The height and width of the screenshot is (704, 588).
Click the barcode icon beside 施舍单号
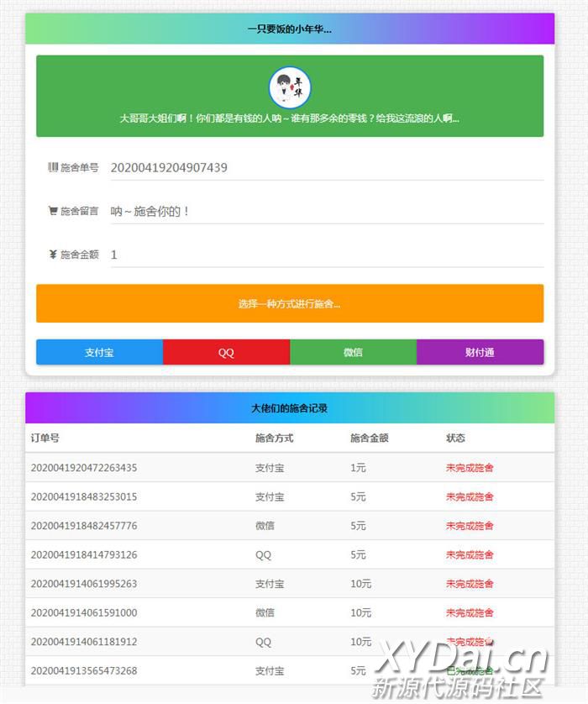coord(53,167)
